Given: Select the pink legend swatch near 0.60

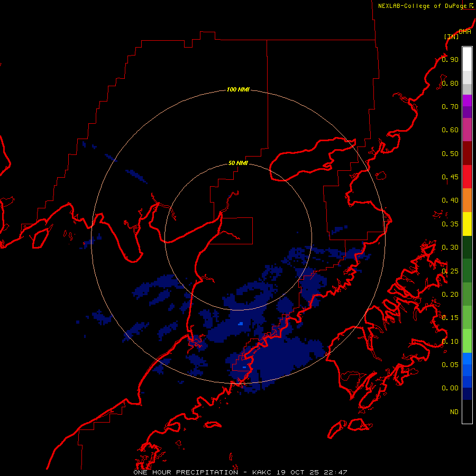Looking at the screenshot, I should pos(467,130).
